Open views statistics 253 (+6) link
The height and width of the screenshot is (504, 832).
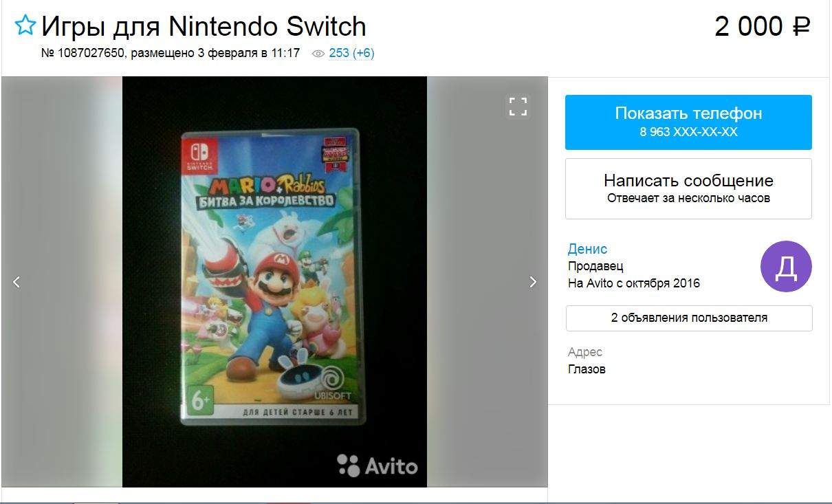pyautogui.click(x=351, y=53)
